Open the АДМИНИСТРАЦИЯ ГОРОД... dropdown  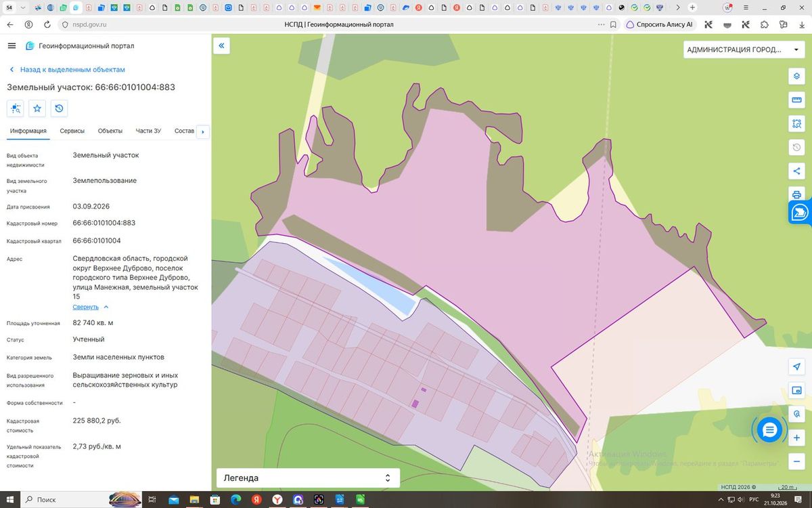click(744, 49)
